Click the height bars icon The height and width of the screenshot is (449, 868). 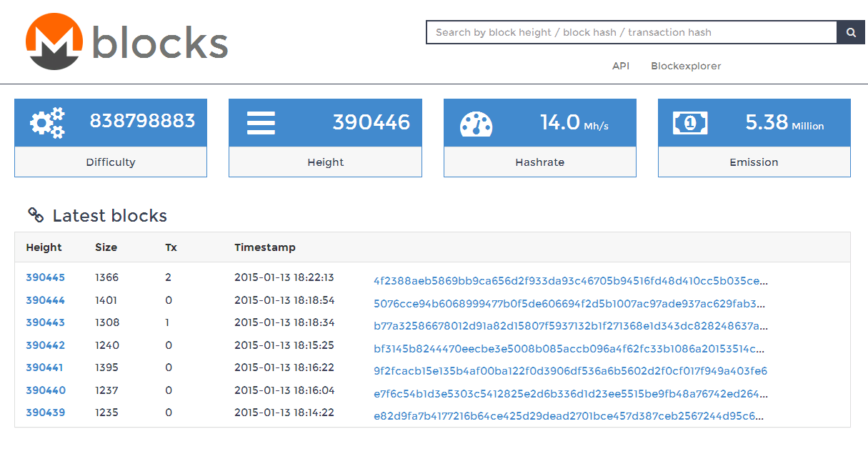coord(261,122)
